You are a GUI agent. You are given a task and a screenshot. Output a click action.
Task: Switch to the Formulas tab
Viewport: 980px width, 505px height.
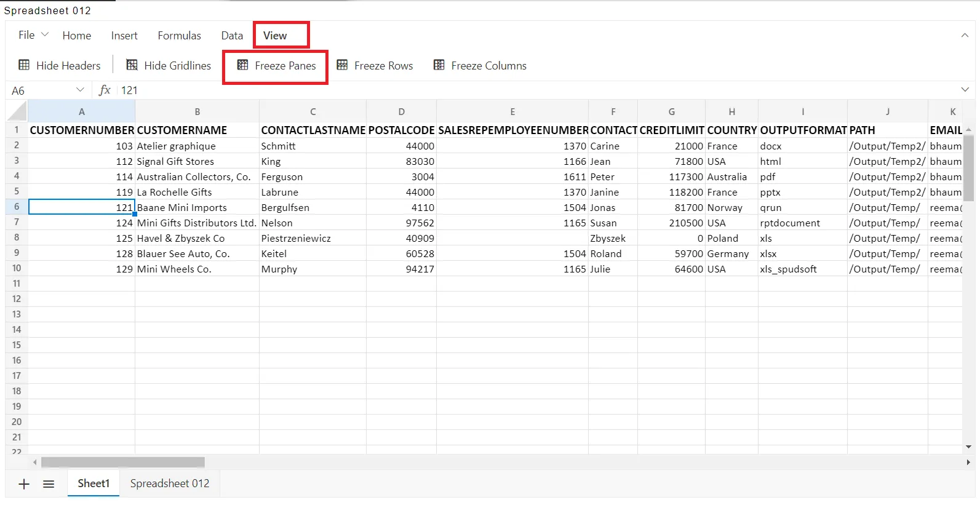pyautogui.click(x=179, y=36)
